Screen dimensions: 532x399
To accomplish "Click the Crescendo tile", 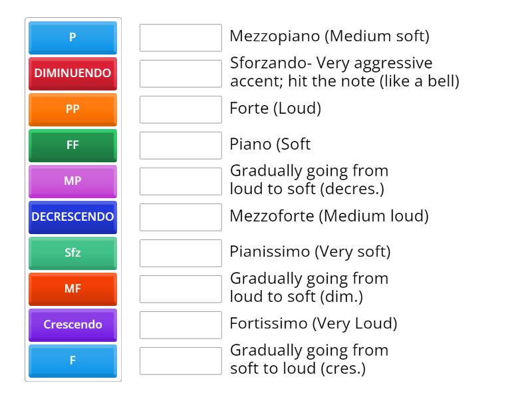I will (72, 325).
